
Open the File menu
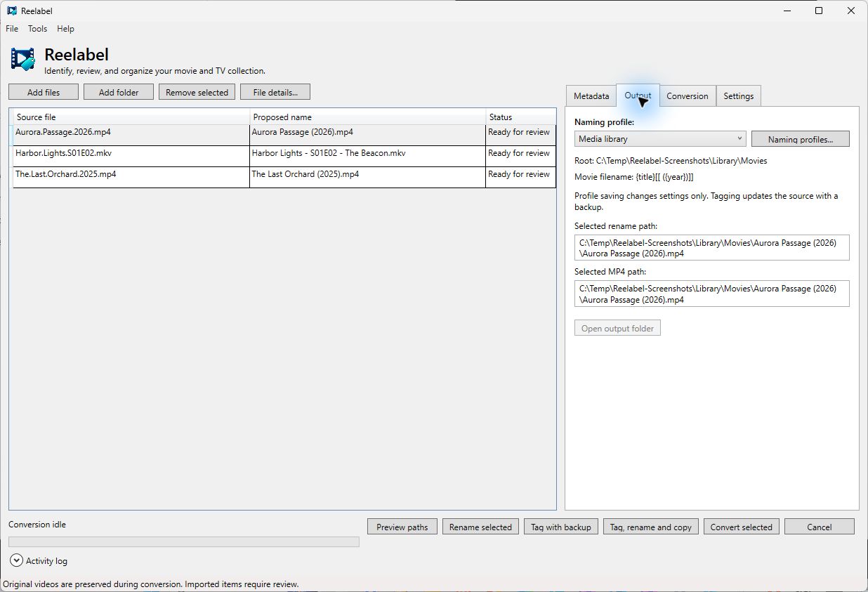pos(12,29)
